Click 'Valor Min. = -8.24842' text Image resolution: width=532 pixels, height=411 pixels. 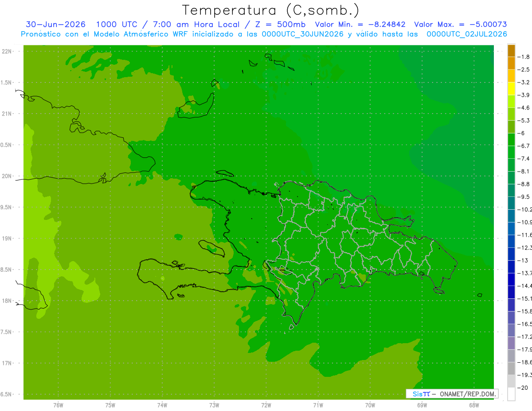click(360, 24)
